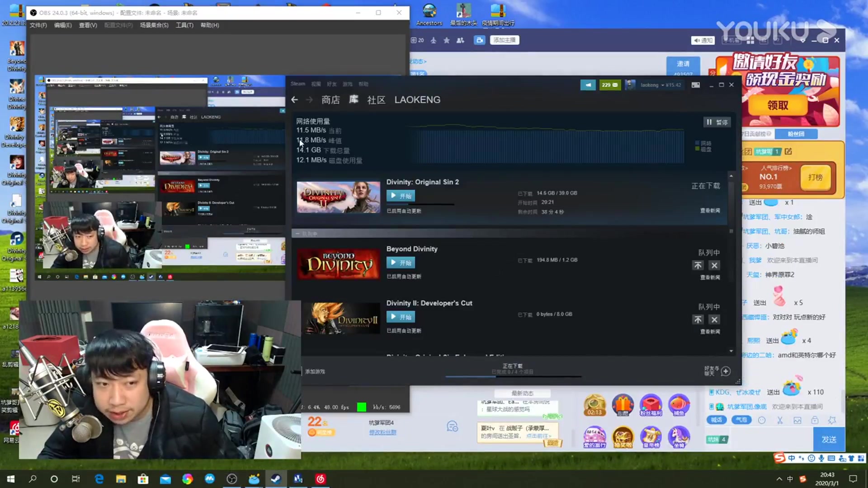Open the Beyond Divinity game thumbnail
The width and height of the screenshot is (868, 488).
(338, 263)
